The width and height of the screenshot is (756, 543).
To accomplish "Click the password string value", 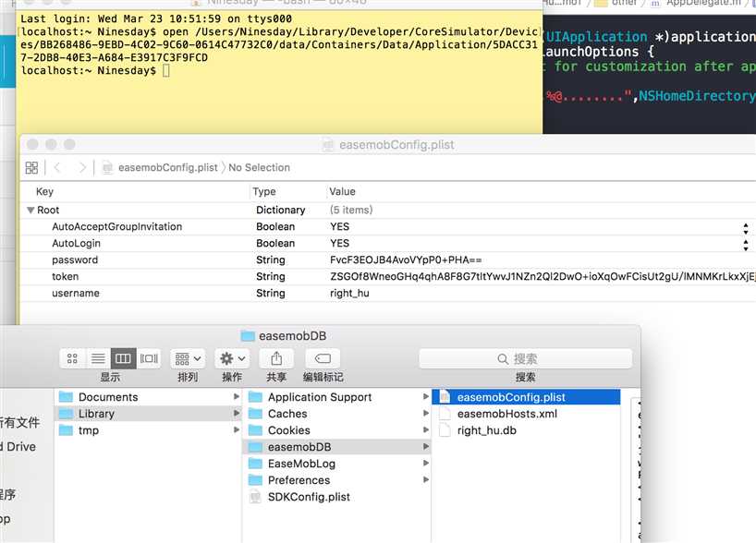I will tap(406, 260).
